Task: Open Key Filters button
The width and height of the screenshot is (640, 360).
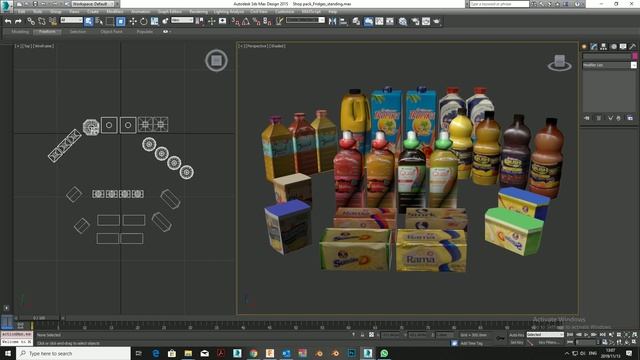Action: point(549,342)
